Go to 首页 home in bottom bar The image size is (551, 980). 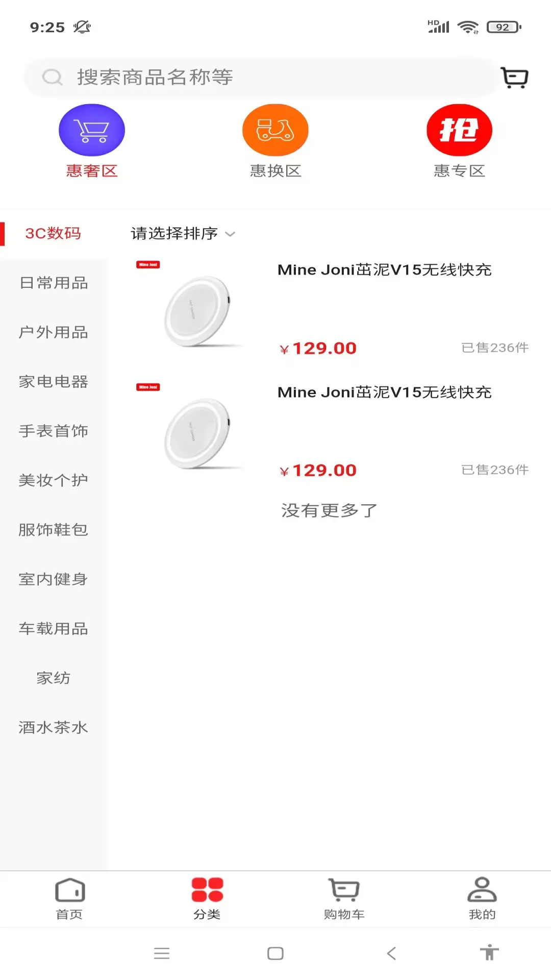click(x=69, y=899)
